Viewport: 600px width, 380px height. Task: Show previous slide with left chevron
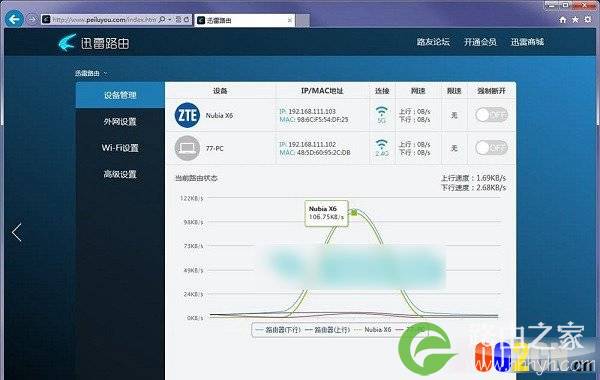point(16,232)
